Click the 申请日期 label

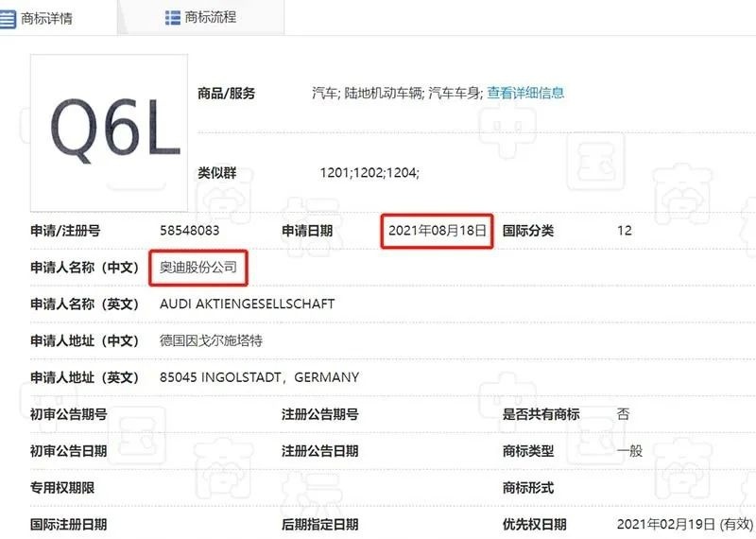click(x=307, y=231)
